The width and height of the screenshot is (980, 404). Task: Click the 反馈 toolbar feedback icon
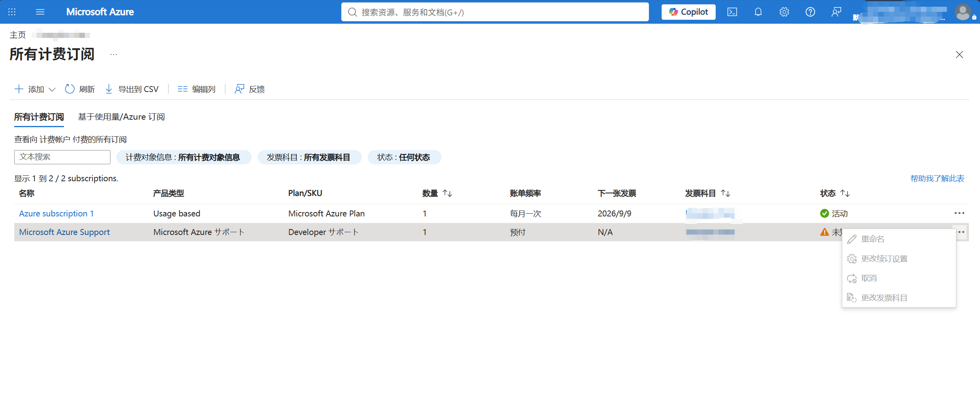point(239,89)
